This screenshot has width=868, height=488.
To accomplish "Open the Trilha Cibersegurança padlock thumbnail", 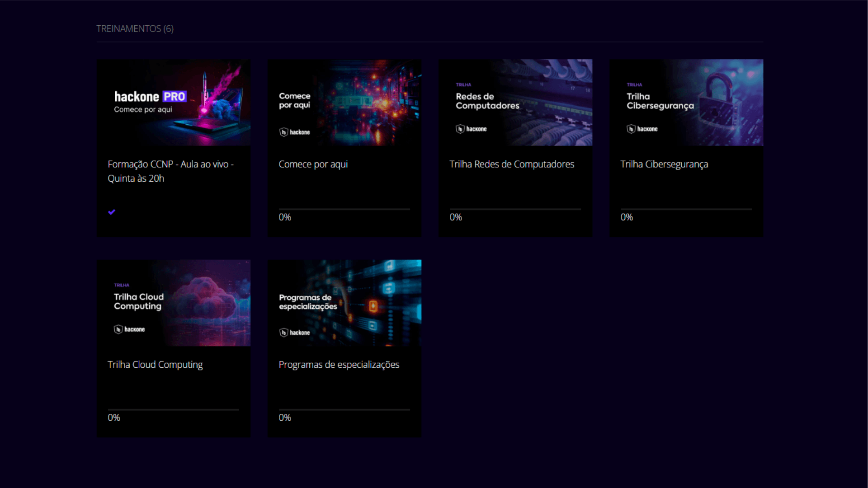I will [x=686, y=103].
